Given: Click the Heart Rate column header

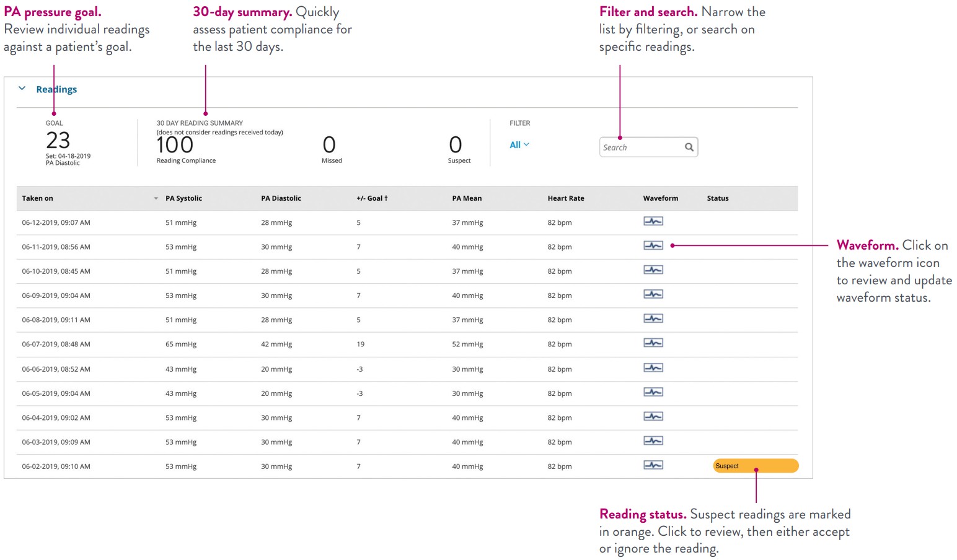Looking at the screenshot, I should click(565, 198).
